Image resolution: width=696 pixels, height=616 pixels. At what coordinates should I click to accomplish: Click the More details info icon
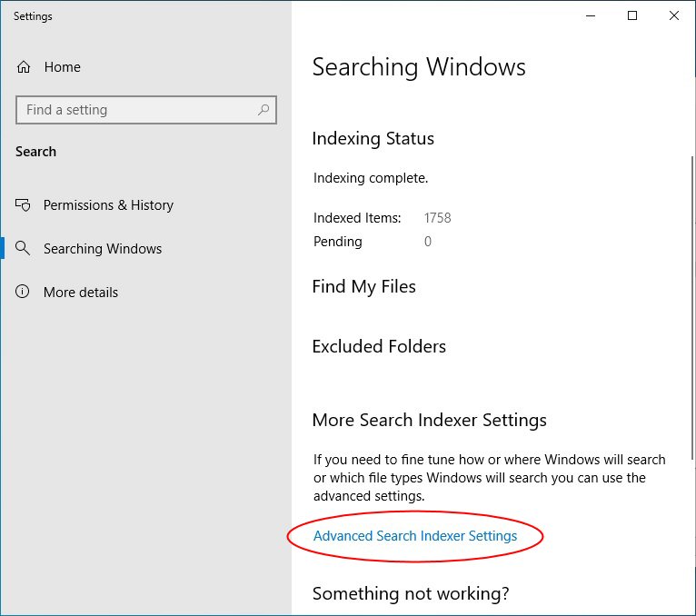point(22,292)
